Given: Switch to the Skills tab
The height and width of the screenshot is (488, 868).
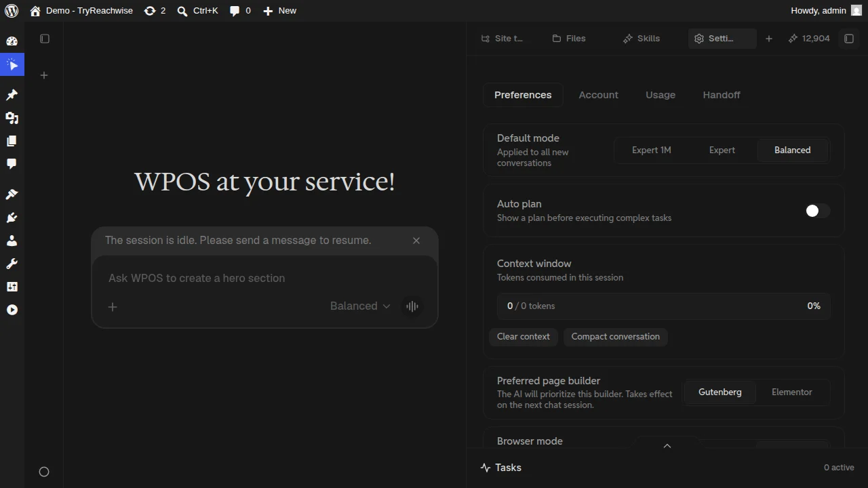Looking at the screenshot, I should pyautogui.click(x=642, y=39).
